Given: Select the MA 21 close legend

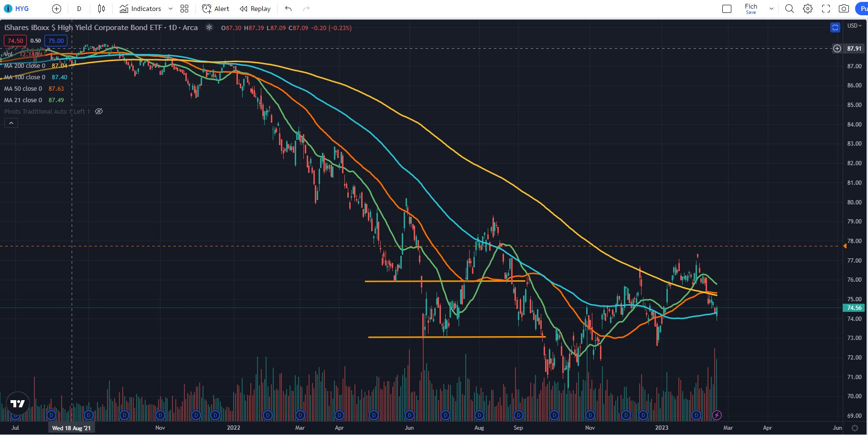Looking at the screenshot, I should click(23, 100).
